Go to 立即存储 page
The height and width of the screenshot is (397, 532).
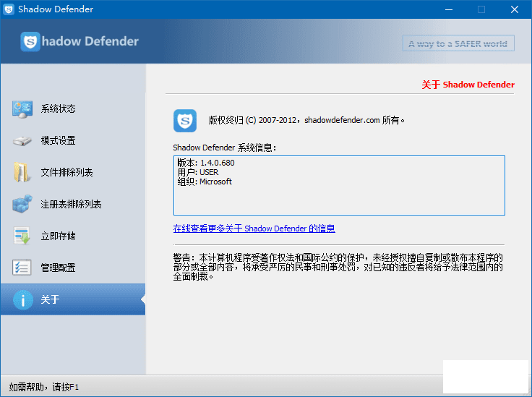[73, 236]
